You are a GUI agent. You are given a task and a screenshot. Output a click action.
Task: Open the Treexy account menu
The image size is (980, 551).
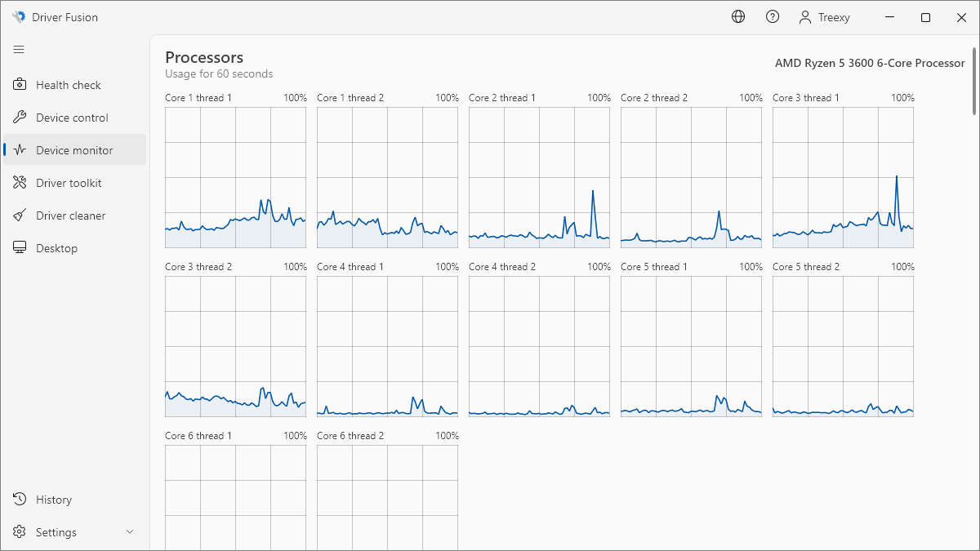pos(825,17)
